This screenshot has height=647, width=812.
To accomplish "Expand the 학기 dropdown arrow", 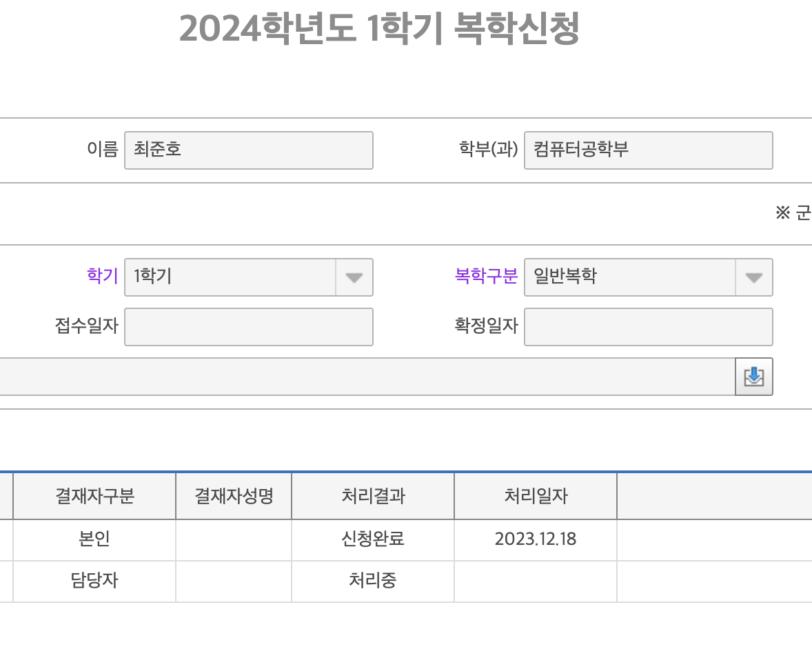I will [x=354, y=277].
